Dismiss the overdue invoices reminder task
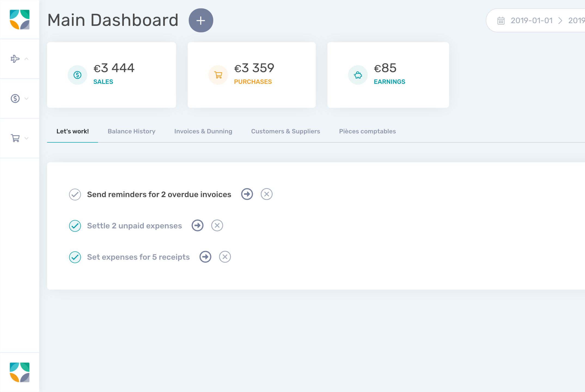The height and width of the screenshot is (392, 585). click(x=266, y=194)
